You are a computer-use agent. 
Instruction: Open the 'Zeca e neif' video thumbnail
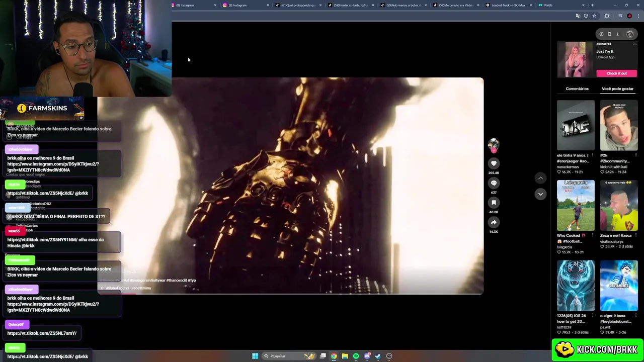619,205
